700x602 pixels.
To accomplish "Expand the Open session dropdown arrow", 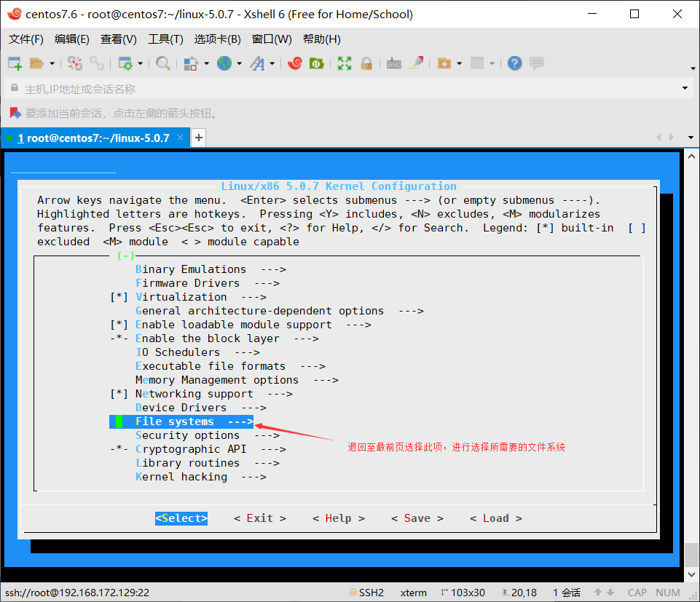I will click(x=52, y=64).
